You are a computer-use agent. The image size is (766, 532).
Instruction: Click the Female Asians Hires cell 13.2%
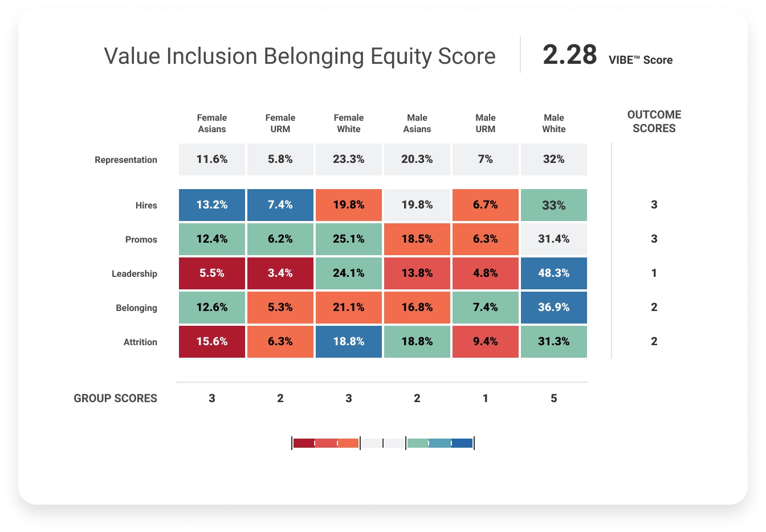point(212,205)
